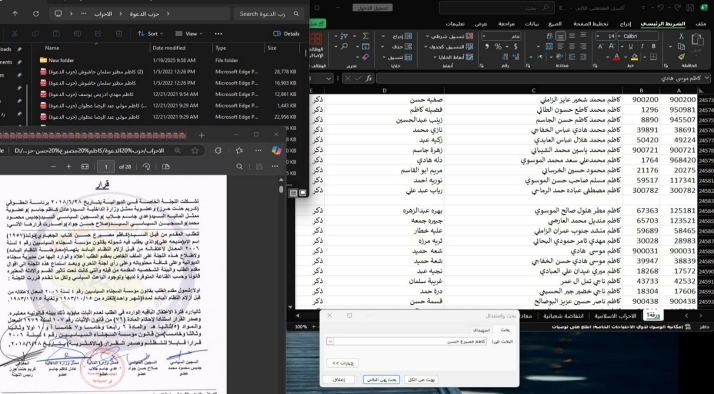Click the format painter brush icon

[681, 57]
